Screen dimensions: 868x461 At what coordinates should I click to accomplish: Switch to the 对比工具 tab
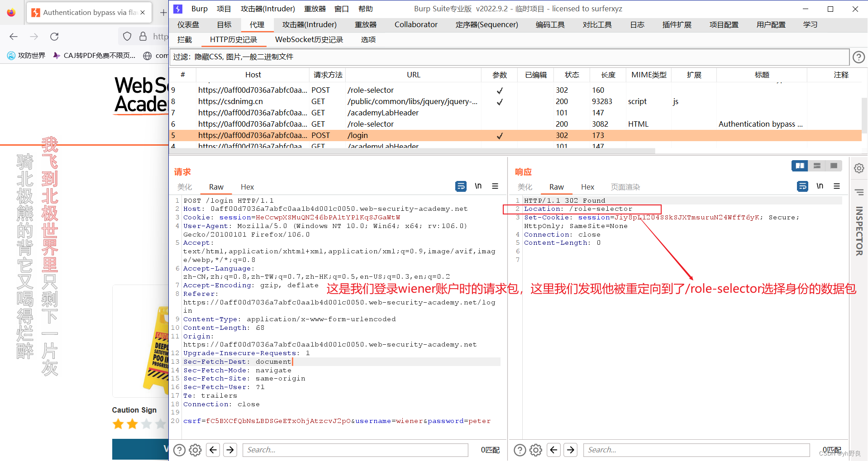point(597,24)
